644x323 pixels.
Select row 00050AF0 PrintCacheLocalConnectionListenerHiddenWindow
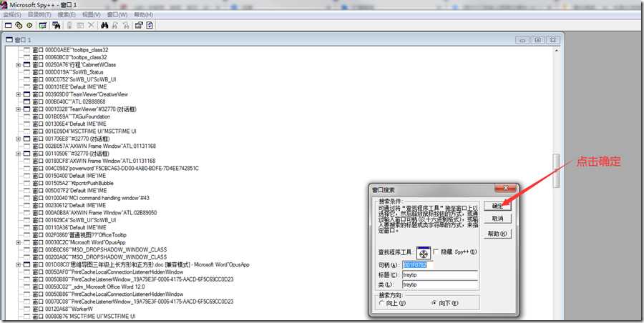108,272
